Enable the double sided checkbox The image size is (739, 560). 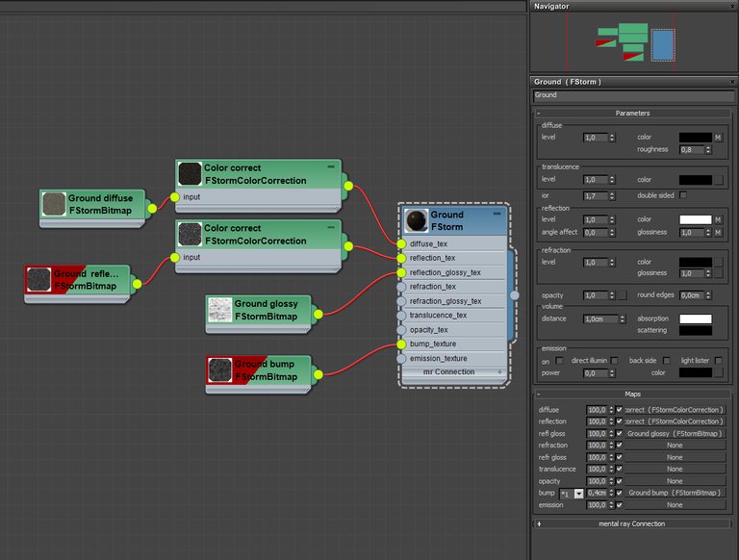(x=683, y=194)
